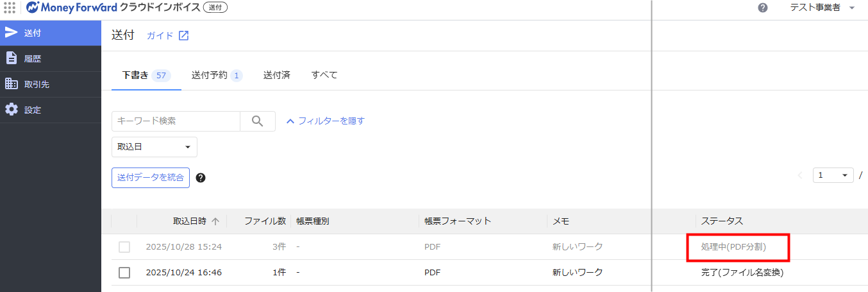868x292 pixels.
Task: Tick the checkbox for 2025/10/28 15:24 row
Action: pos(124,247)
